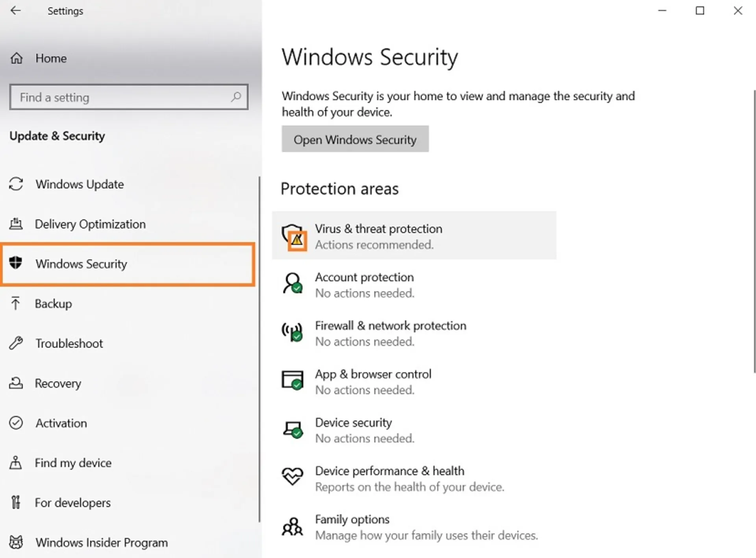This screenshot has width=756, height=558.
Task: Click the Find a setting search field
Action: 129,97
